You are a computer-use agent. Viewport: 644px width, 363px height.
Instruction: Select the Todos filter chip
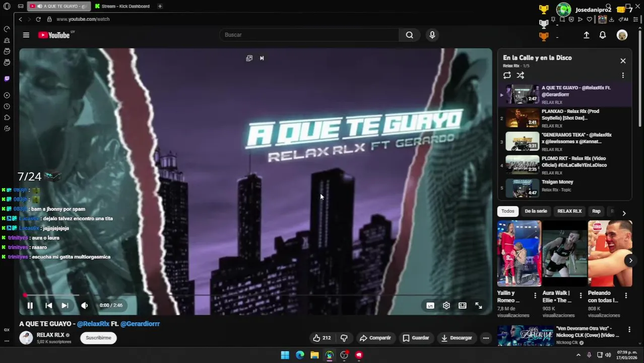click(508, 211)
